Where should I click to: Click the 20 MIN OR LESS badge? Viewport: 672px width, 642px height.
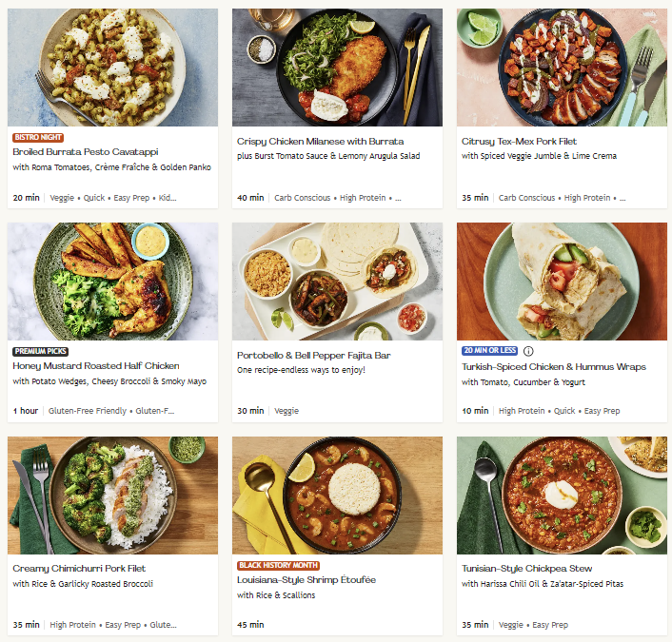[x=490, y=351]
